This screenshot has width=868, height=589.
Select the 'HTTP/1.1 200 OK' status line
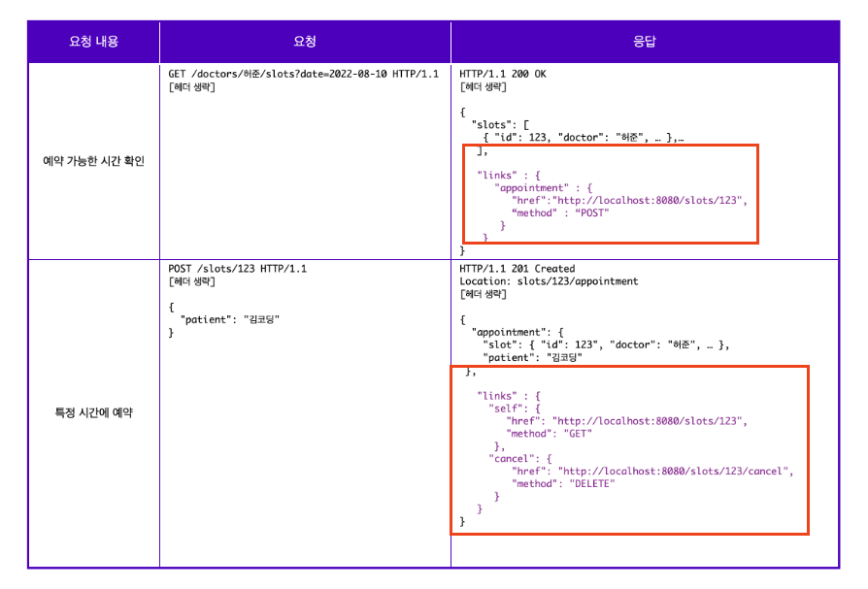[503, 74]
